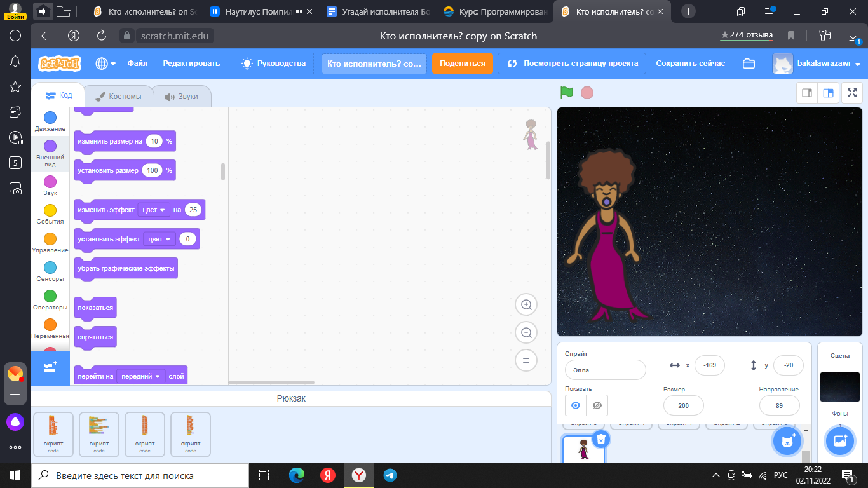Image resolution: width=868 pixels, height=488 pixels.
Task: Reset workspace zoom with equals icon
Action: (x=526, y=360)
